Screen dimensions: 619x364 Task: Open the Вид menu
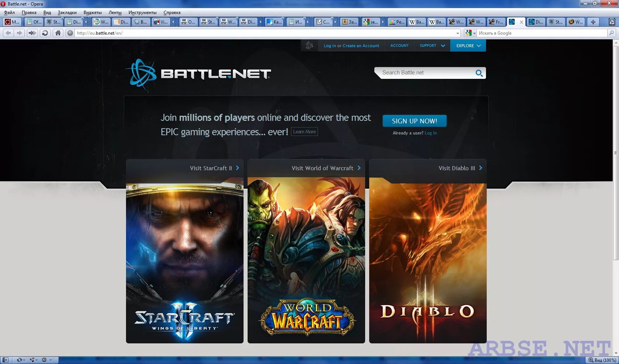point(47,13)
